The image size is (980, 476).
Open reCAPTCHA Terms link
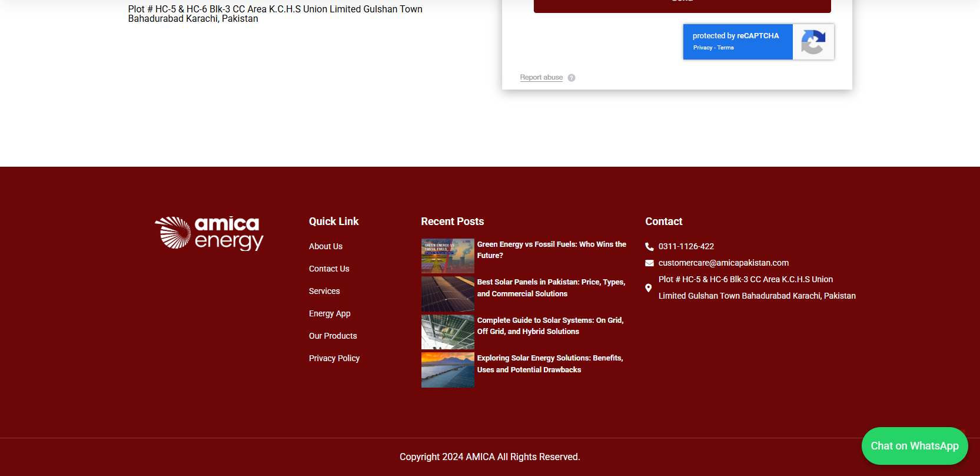[x=726, y=48]
